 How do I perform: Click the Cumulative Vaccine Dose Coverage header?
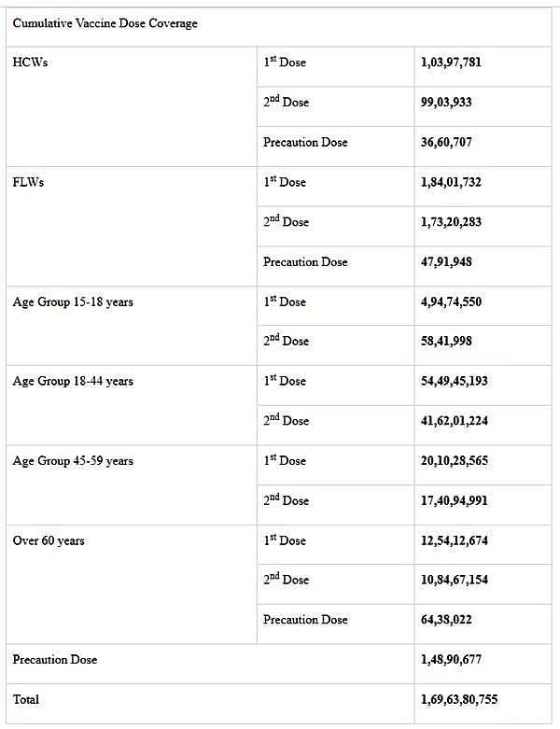(105, 23)
